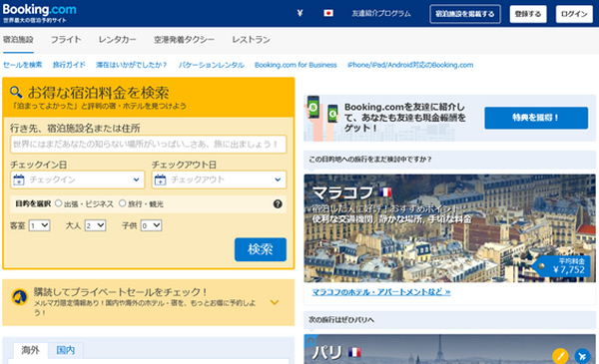This screenshot has width=599, height=364.
Task: Open the Booking.com for Business link
Action: coord(296,65)
